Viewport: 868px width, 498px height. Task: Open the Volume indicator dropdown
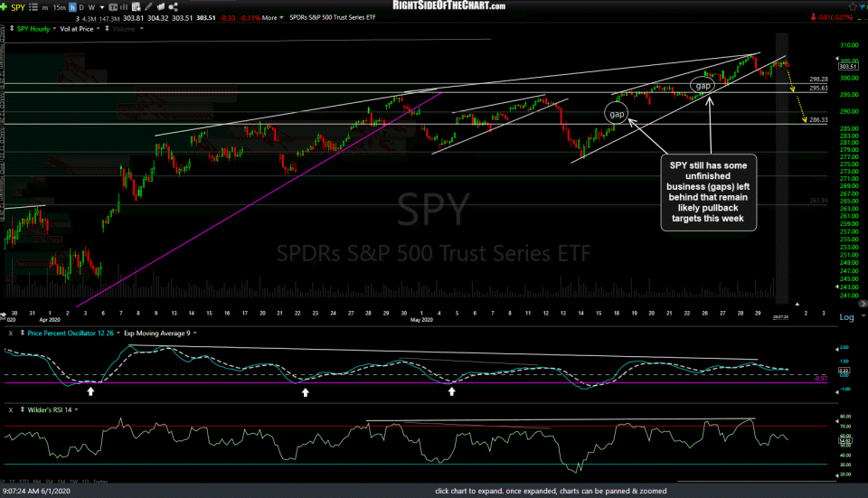pos(142,29)
